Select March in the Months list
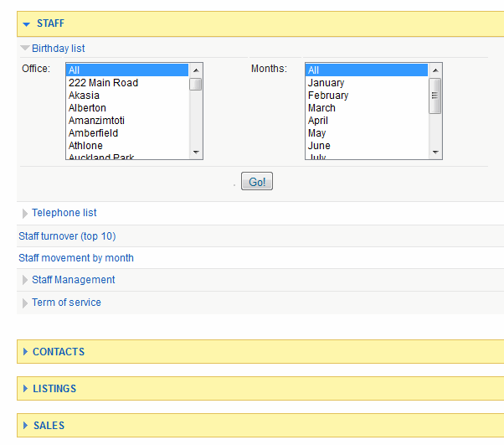This screenshot has height=445, width=504. [x=321, y=108]
